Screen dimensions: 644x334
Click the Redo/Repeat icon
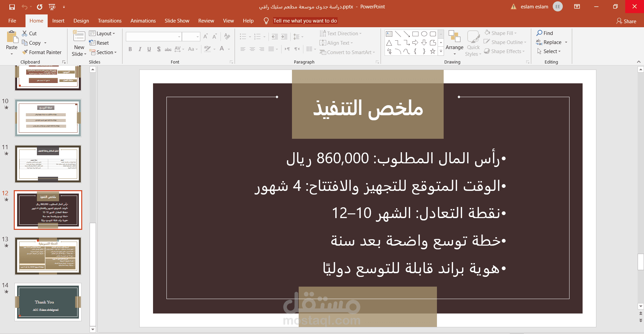pos(40,7)
